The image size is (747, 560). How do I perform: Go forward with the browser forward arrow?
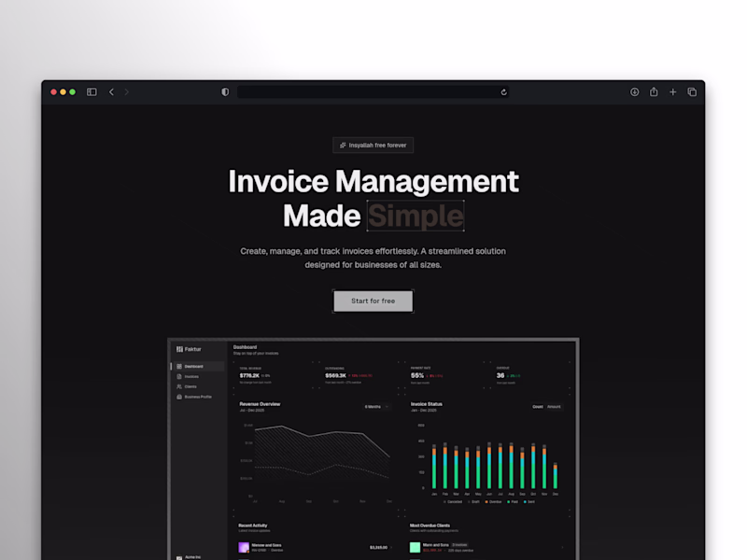pos(127,91)
